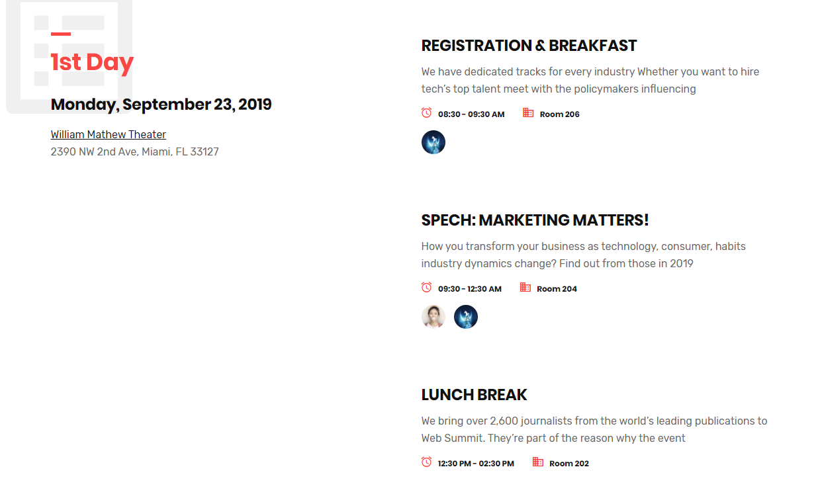Select the Spech: Marketing Matters! session title
This screenshot has width=820, height=504.
(535, 220)
